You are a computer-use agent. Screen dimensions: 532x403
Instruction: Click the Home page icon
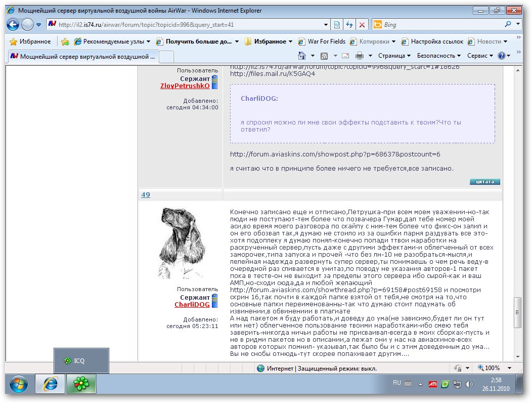click(x=301, y=55)
